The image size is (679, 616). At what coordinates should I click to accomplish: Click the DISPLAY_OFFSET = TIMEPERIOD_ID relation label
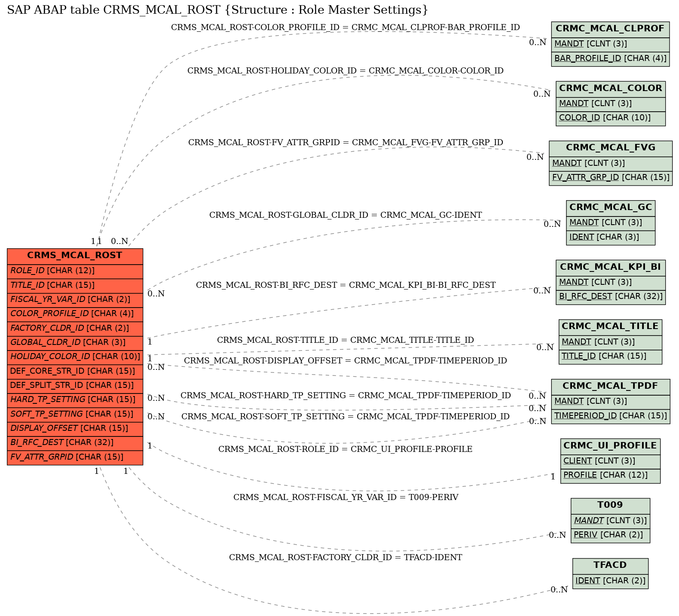pyautogui.click(x=346, y=361)
